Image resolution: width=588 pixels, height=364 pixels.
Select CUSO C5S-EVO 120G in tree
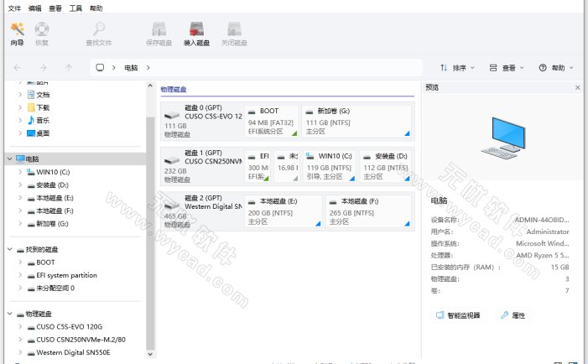pyautogui.click(x=65, y=326)
